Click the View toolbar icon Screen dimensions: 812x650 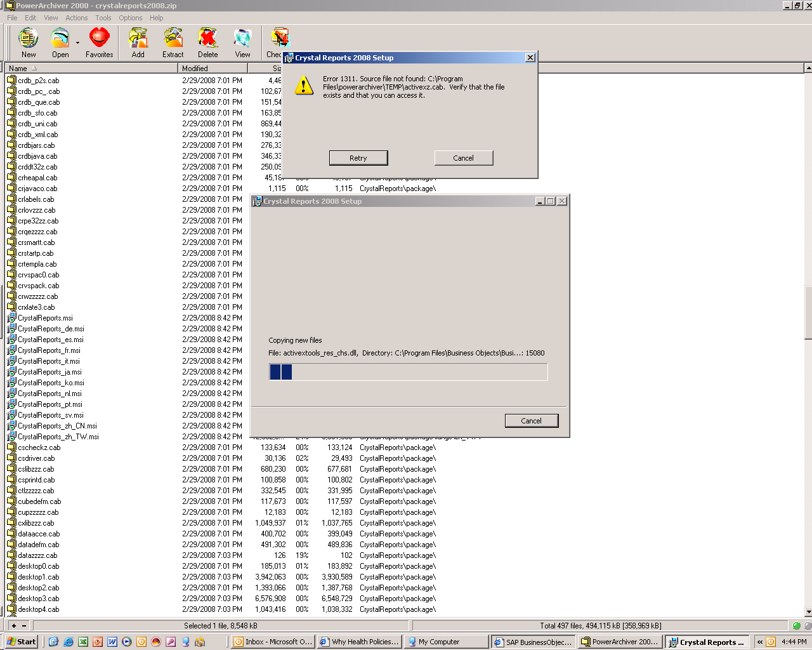click(243, 39)
